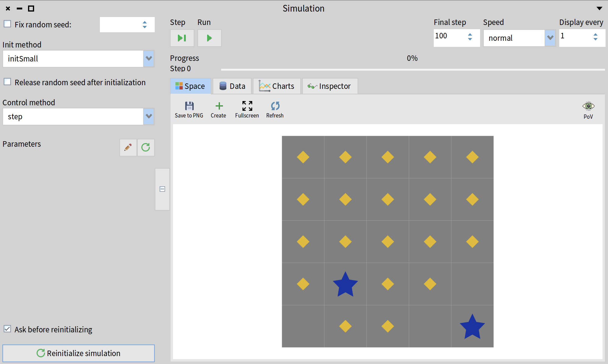Switch to the Inspector tab
This screenshot has width=608, height=364.
tap(330, 86)
